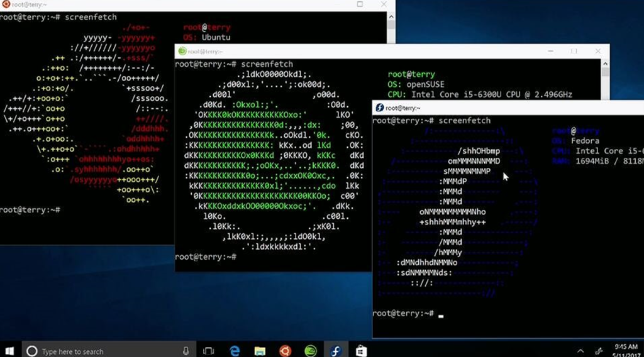Click the green "root@terry" in the openSUSE terminal
The width and height of the screenshot is (644, 357).
(x=411, y=74)
